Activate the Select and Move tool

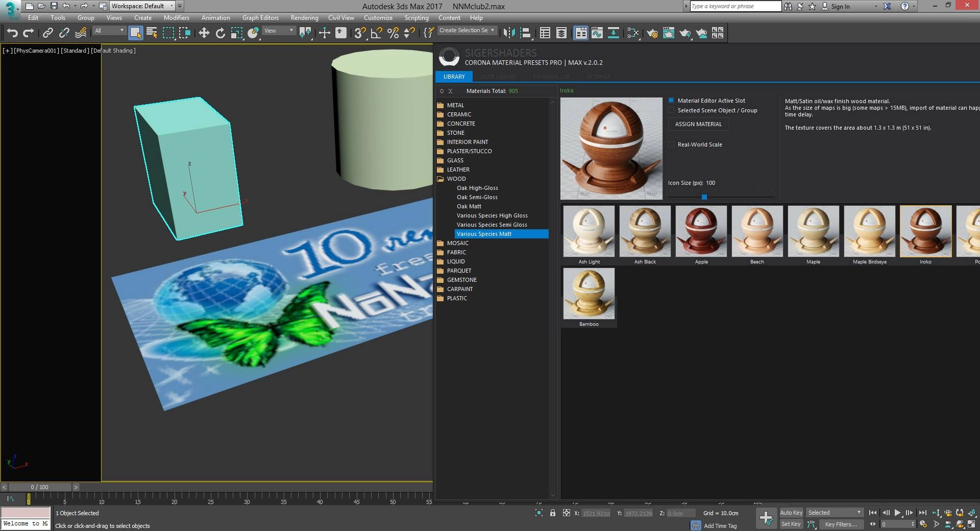204,33
